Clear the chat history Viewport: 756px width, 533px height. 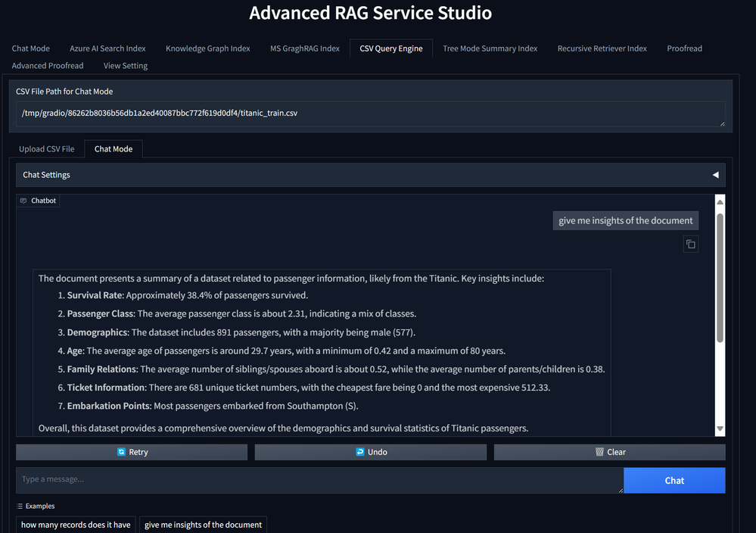point(609,452)
